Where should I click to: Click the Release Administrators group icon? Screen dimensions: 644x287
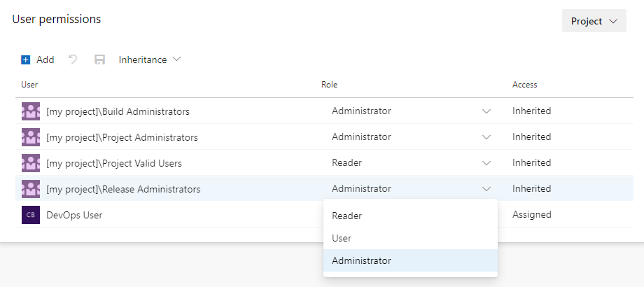[31, 189]
